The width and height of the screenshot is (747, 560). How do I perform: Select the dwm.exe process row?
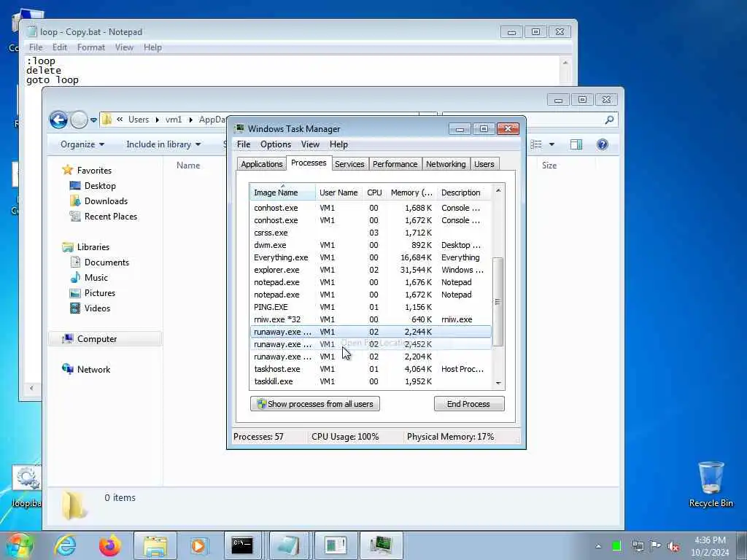pos(371,245)
